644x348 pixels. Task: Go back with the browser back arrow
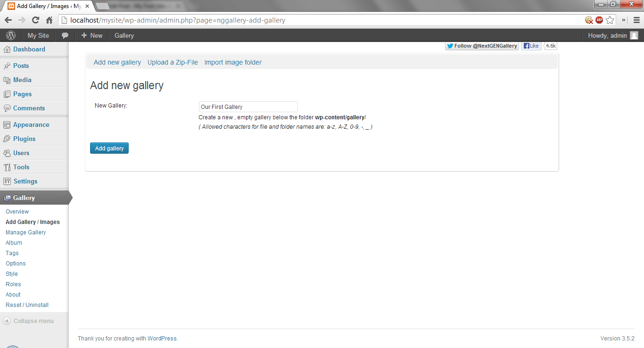(x=8, y=20)
